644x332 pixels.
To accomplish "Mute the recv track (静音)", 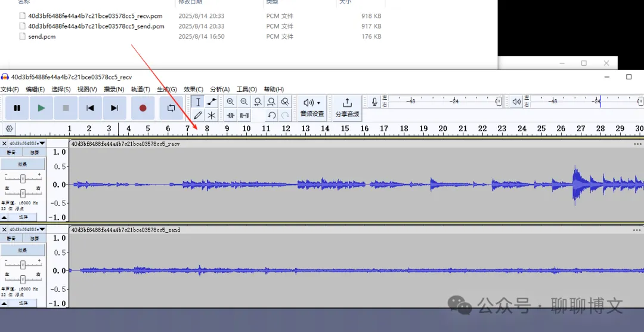I will pos(11,152).
